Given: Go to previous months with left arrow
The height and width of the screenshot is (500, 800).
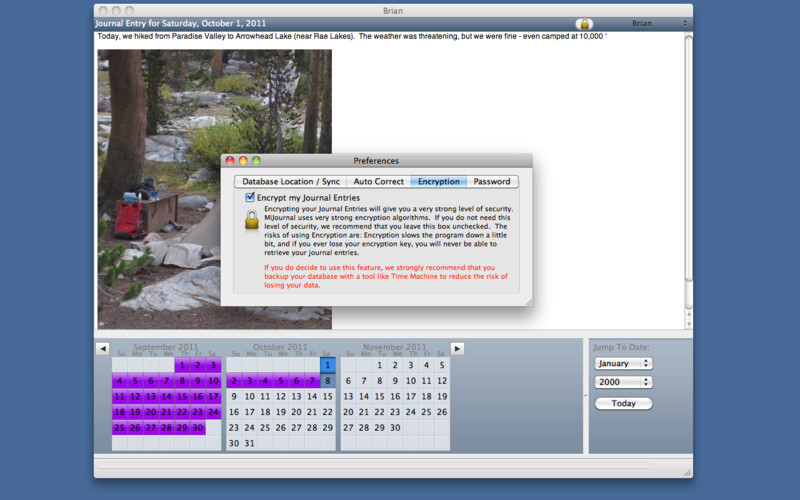Looking at the screenshot, I should point(102,348).
